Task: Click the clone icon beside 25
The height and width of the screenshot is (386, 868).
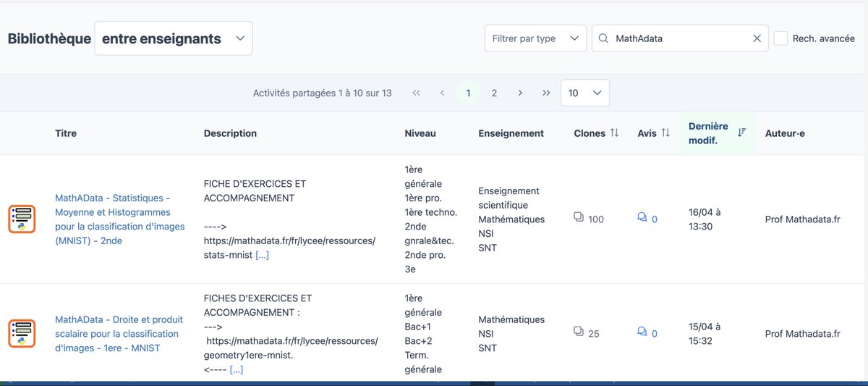Action: coord(579,332)
